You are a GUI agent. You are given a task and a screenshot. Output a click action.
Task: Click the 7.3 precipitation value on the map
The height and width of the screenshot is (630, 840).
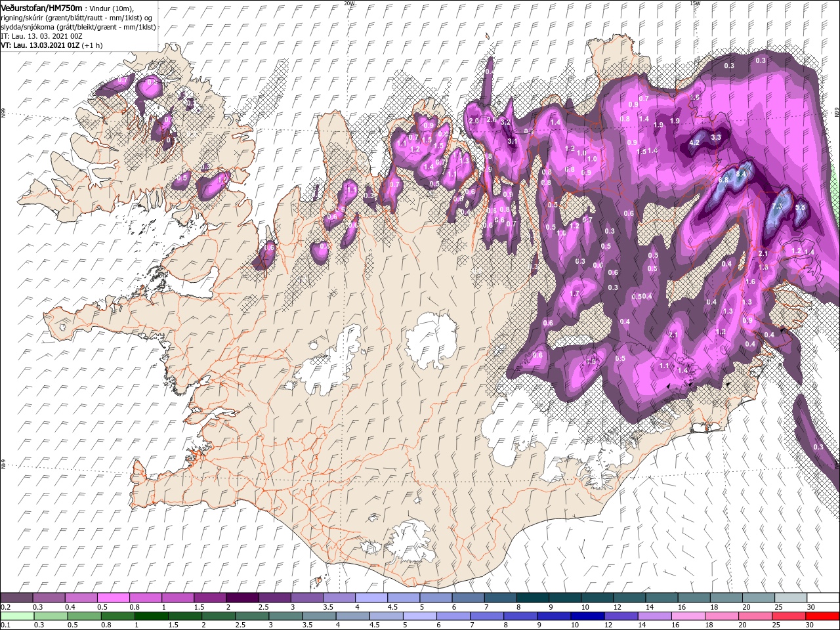(x=778, y=207)
